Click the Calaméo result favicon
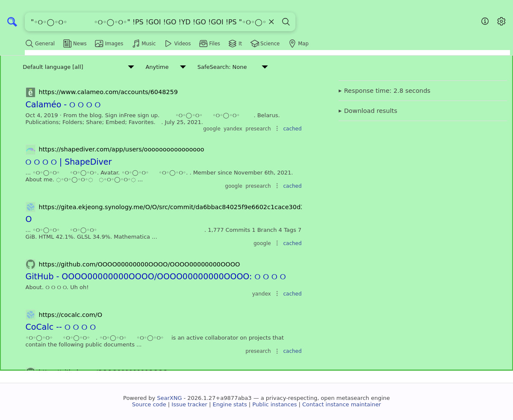Viewport: 513px width, 420px height. (30, 92)
